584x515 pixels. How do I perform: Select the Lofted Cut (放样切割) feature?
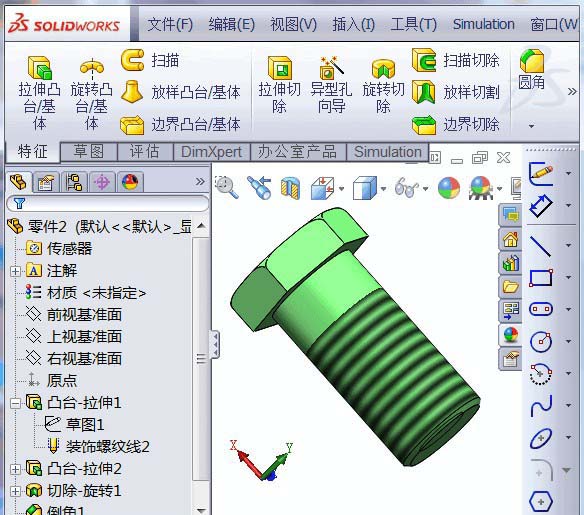pyautogui.click(x=456, y=92)
